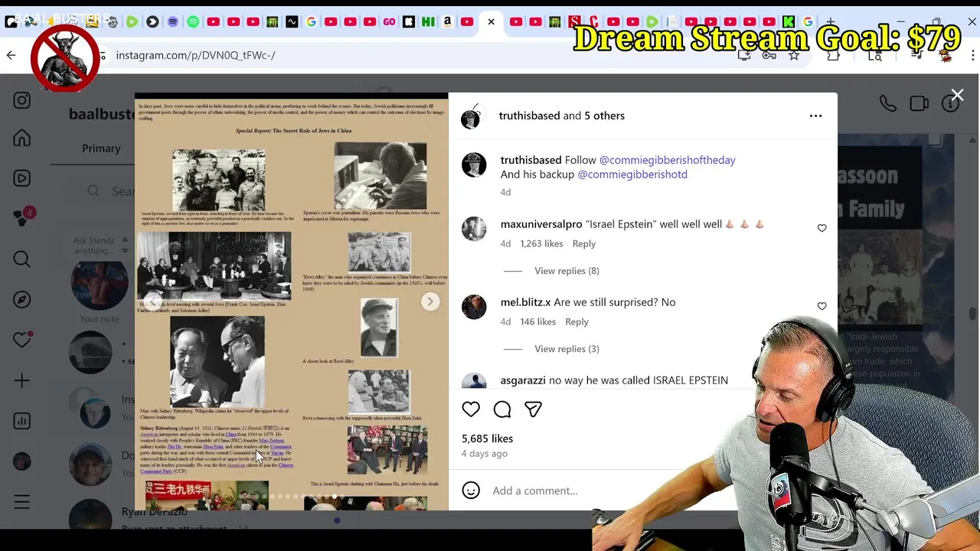Image resolution: width=980 pixels, height=551 pixels.
Task: Click the 4 days ago timestamp
Action: click(x=484, y=453)
